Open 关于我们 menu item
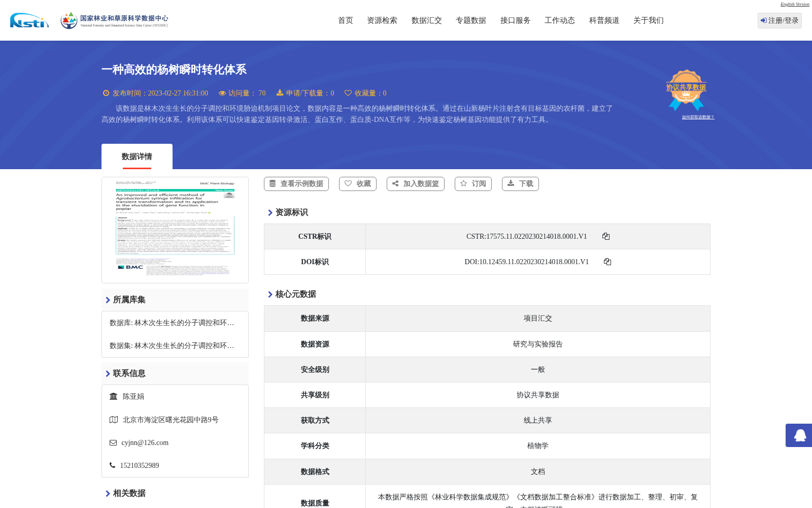The image size is (812, 508). (649, 20)
